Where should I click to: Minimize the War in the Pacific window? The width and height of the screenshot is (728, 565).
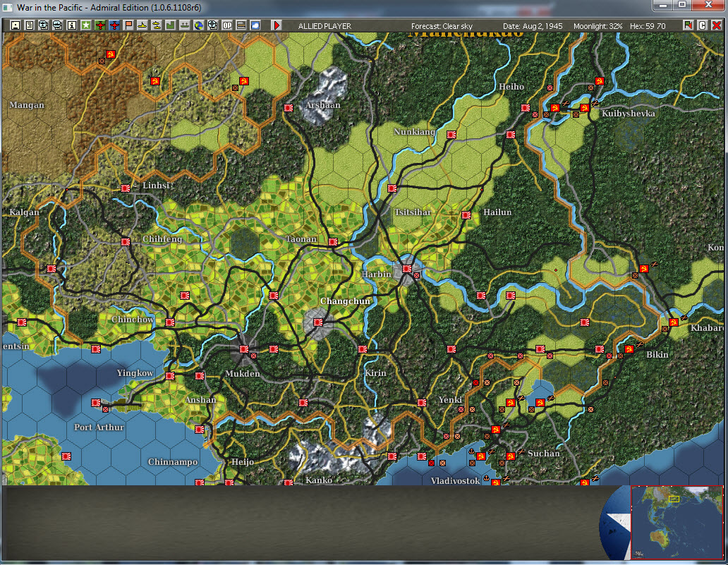coord(664,5)
